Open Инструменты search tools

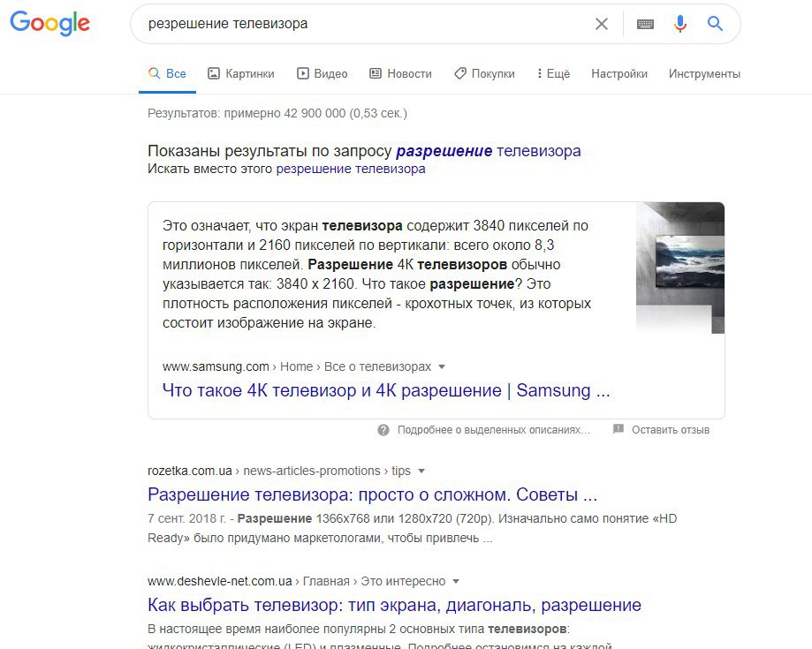[704, 74]
